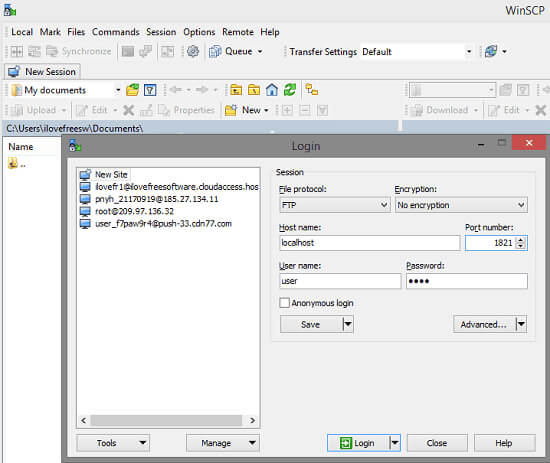Expand the Queue dropdown arrow
This screenshot has height=463, width=550.
[x=260, y=52]
